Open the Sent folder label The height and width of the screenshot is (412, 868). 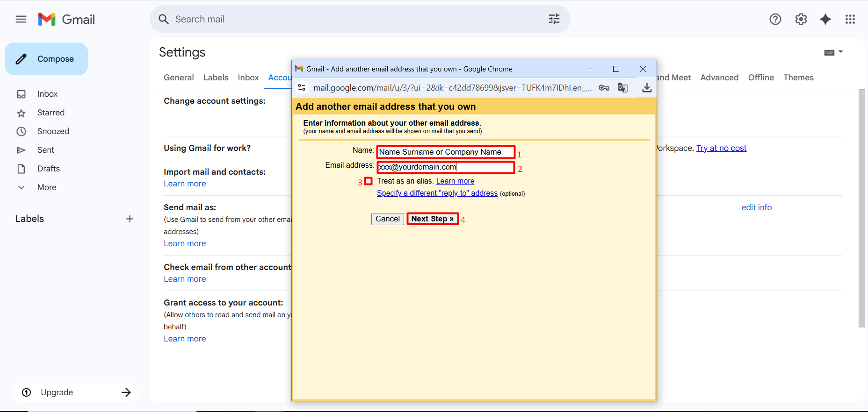coord(46,150)
